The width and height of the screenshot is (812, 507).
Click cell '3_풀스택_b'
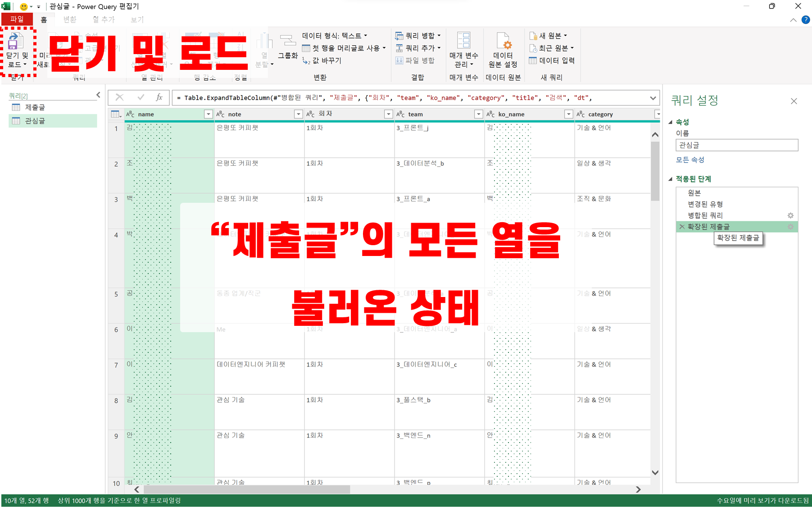click(439, 412)
